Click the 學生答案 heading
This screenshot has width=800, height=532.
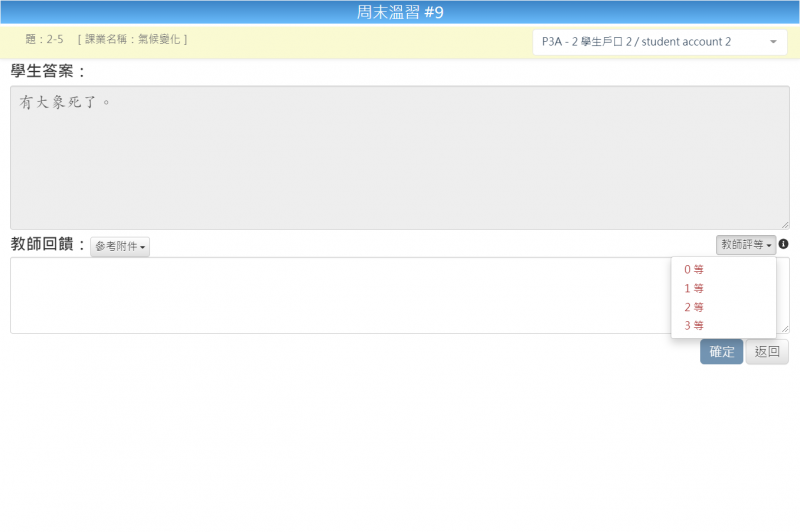[48, 71]
